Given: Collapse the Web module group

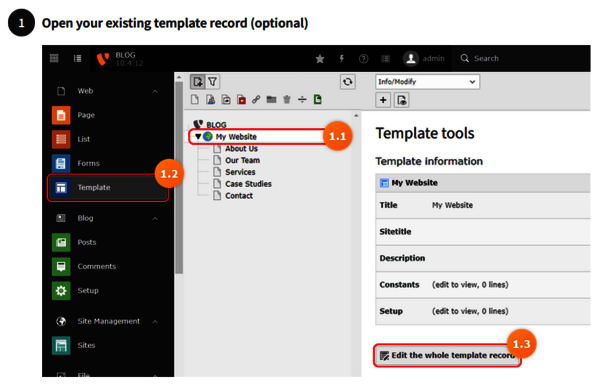Looking at the screenshot, I should (x=155, y=91).
